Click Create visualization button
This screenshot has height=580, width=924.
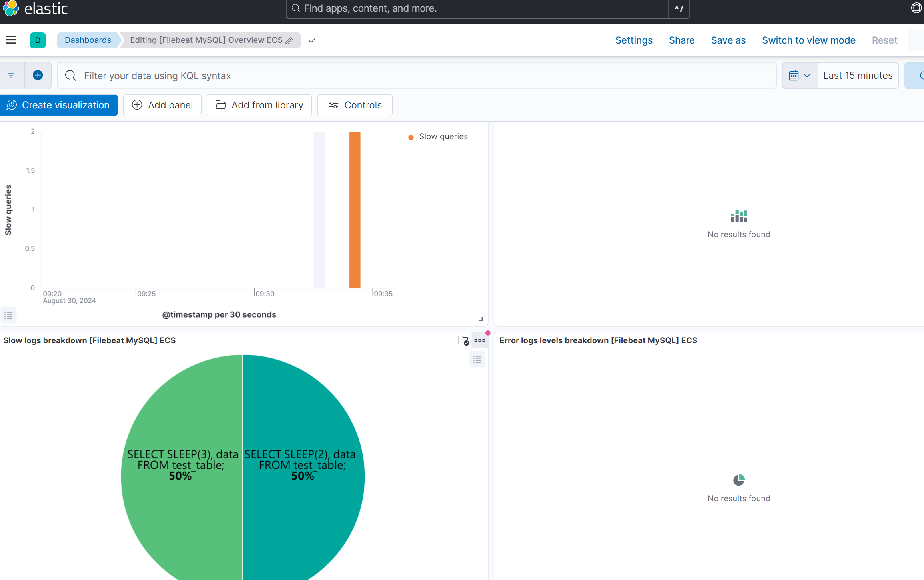pyautogui.click(x=59, y=105)
